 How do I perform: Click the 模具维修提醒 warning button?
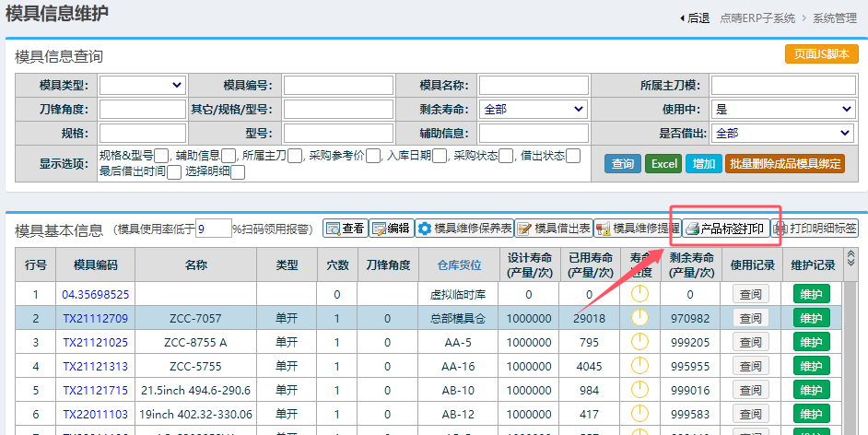pyautogui.click(x=638, y=229)
